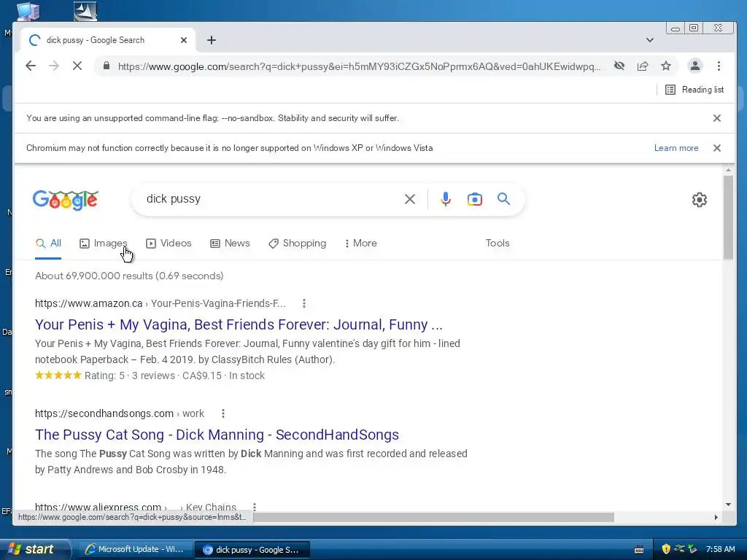747x560 pixels.
Task: Switch to Shopping tab
Action: point(298,244)
